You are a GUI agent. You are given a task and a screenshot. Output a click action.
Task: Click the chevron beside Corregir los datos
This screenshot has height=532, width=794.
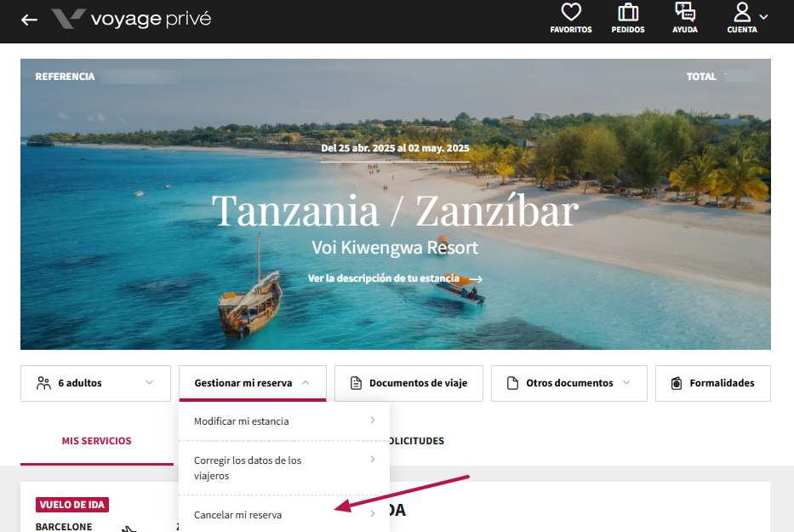373,459
